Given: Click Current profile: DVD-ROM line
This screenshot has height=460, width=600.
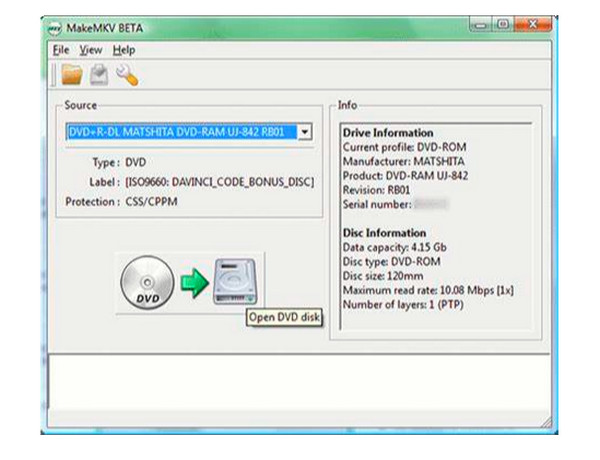Looking at the screenshot, I should tap(404, 147).
